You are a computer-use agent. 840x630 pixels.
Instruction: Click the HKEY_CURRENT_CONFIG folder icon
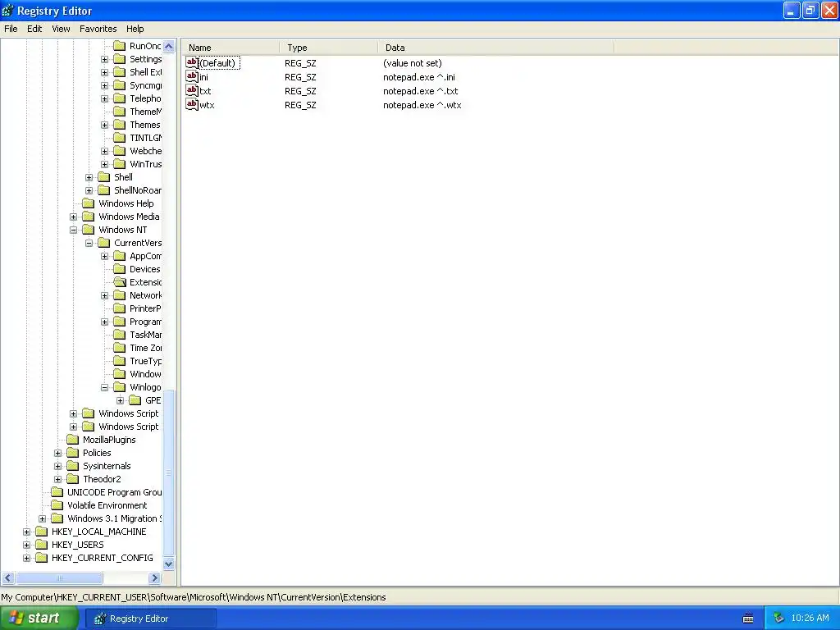click(41, 558)
